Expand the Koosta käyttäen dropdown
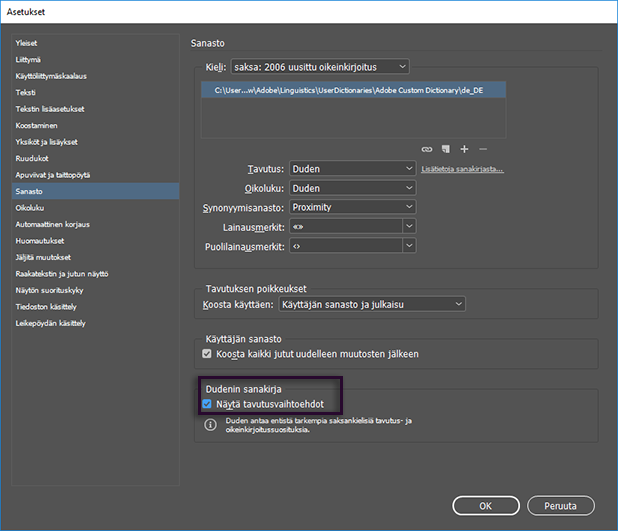 coord(371,303)
